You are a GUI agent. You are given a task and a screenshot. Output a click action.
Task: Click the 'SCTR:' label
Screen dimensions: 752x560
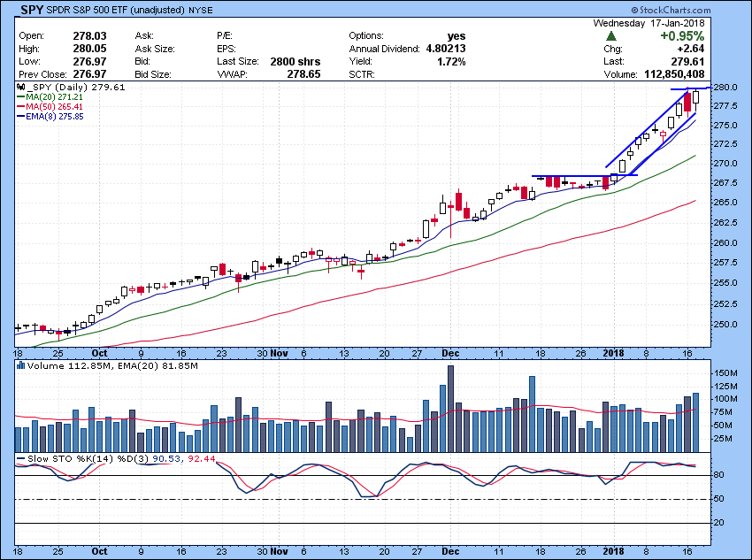pos(362,74)
